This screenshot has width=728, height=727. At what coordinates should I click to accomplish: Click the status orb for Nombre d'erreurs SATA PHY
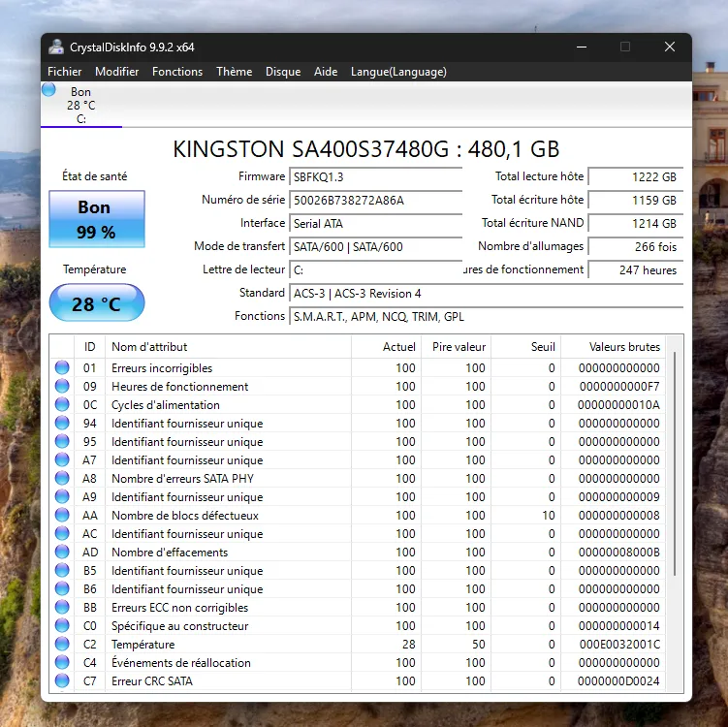[x=62, y=478]
